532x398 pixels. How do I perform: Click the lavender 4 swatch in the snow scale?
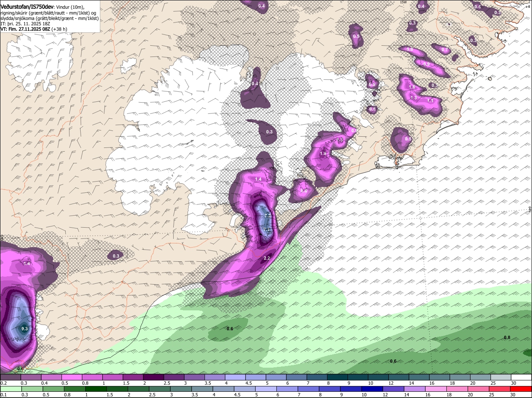pos(235,377)
